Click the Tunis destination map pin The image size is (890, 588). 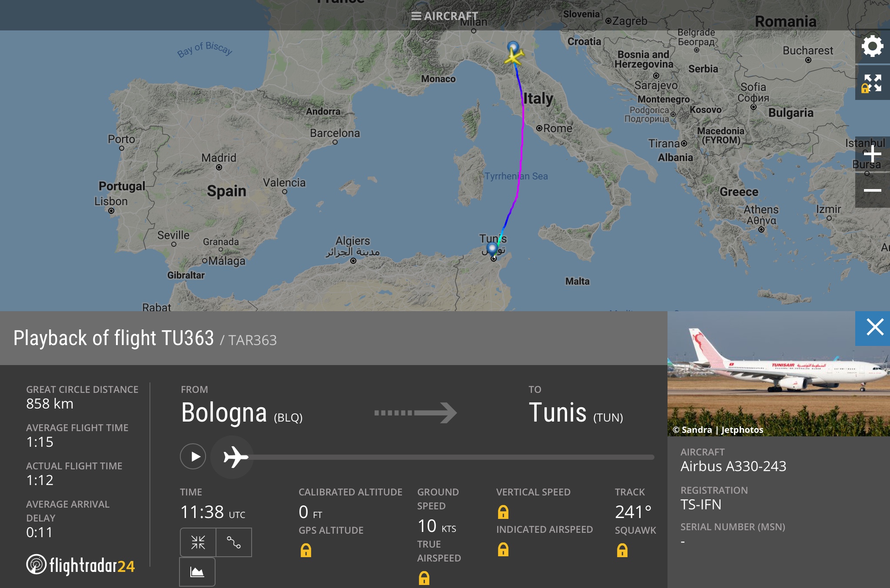492,249
